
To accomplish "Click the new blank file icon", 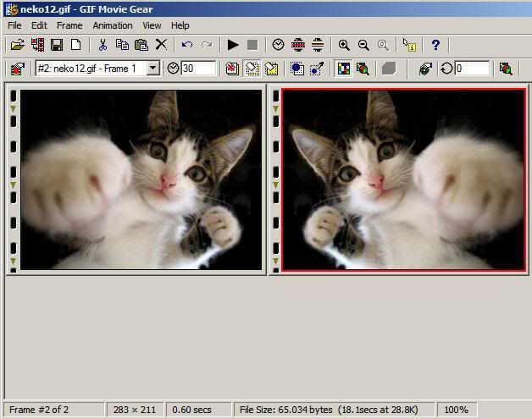I will click(x=76, y=45).
